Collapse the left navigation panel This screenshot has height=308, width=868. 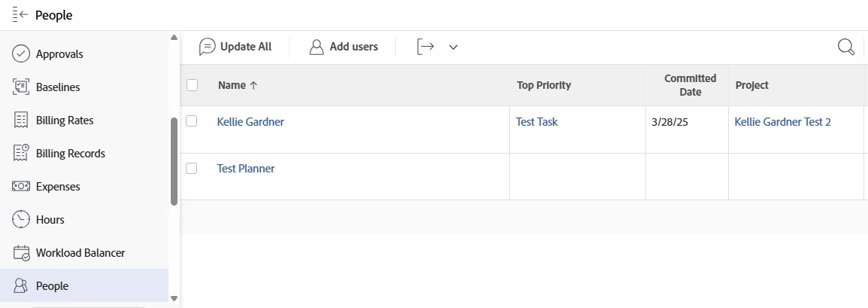click(x=20, y=15)
